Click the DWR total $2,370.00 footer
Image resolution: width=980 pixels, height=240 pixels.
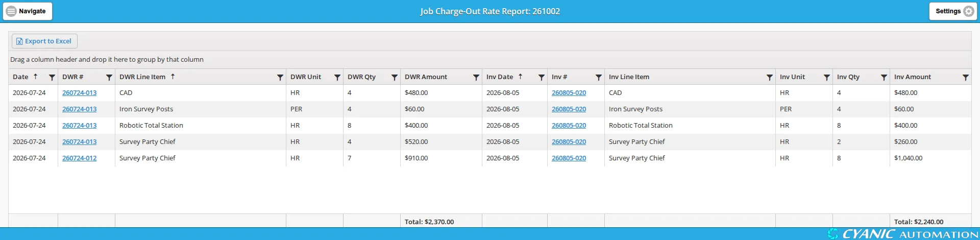(429, 222)
